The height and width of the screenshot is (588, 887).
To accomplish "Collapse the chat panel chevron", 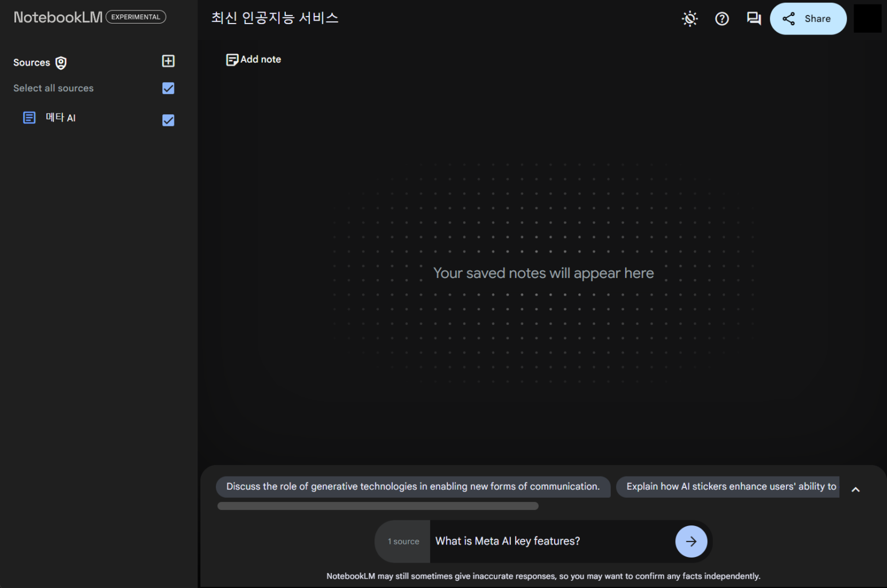I will pos(855,490).
